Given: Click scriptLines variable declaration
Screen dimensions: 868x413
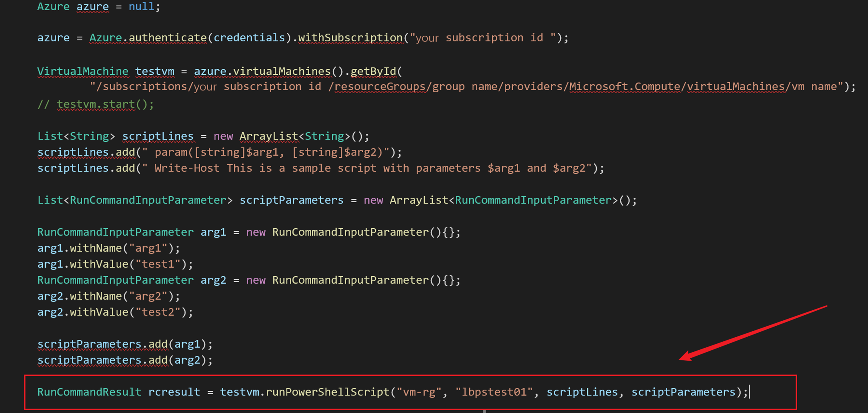Looking at the screenshot, I should (158, 136).
